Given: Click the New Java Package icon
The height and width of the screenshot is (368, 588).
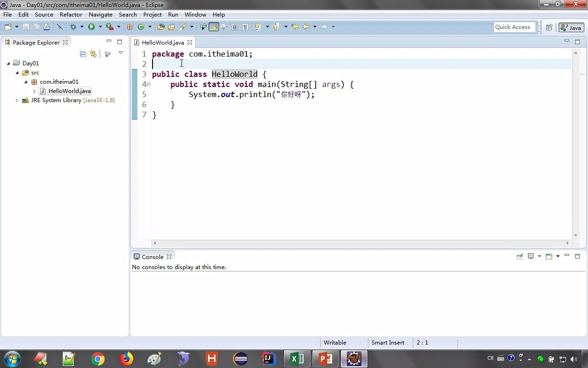Looking at the screenshot, I should [x=130, y=27].
